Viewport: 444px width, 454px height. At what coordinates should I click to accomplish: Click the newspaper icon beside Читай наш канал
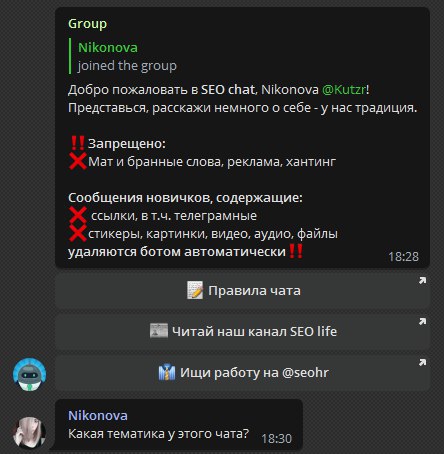click(x=159, y=331)
